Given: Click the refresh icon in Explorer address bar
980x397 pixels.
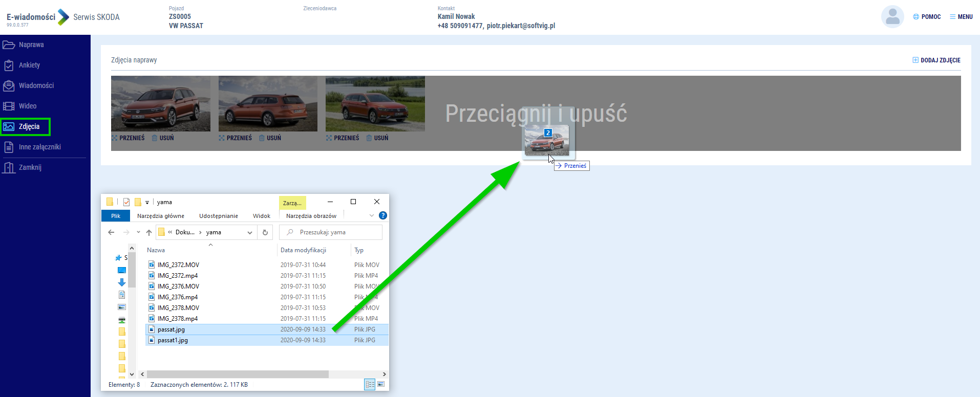Looking at the screenshot, I should coord(265,232).
